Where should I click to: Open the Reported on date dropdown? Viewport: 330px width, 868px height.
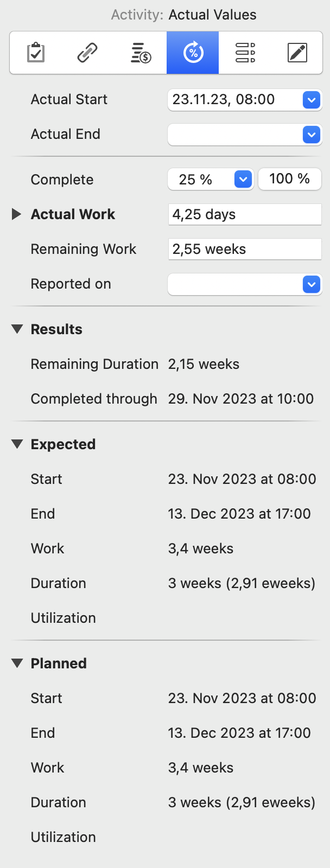point(312,284)
